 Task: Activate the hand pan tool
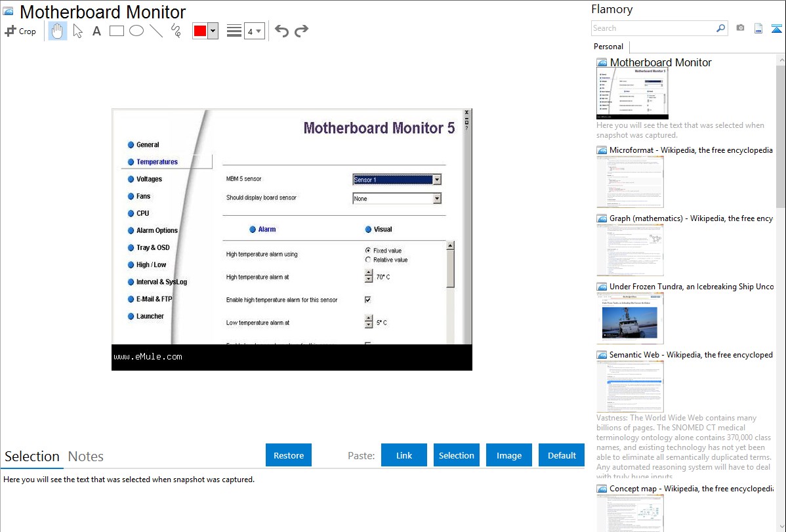[58, 31]
